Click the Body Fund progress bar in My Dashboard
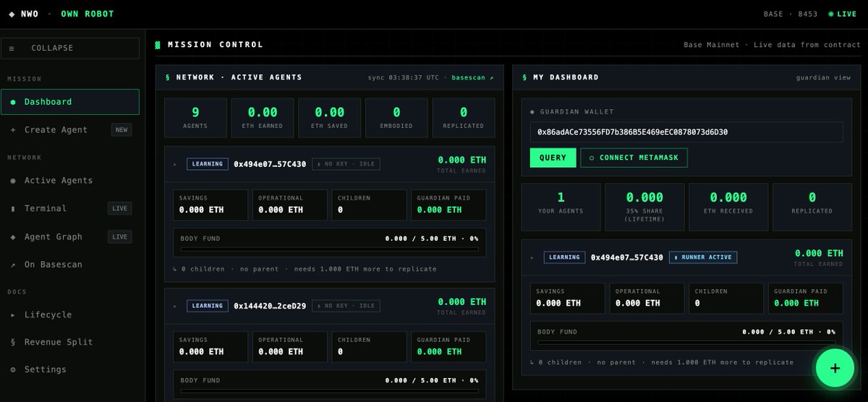868x402 pixels. click(x=686, y=343)
